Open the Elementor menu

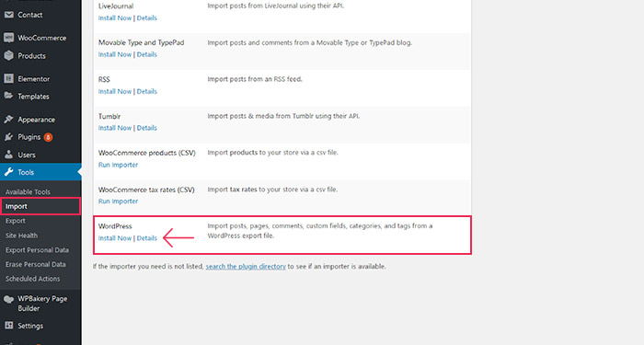click(34, 79)
